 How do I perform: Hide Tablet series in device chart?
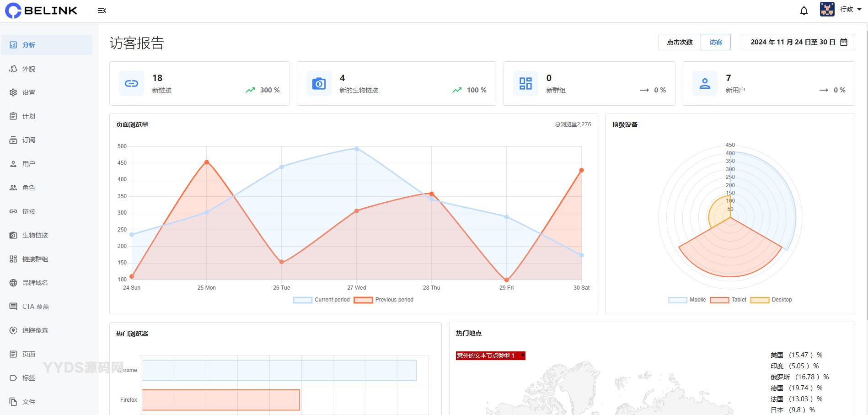tap(729, 300)
